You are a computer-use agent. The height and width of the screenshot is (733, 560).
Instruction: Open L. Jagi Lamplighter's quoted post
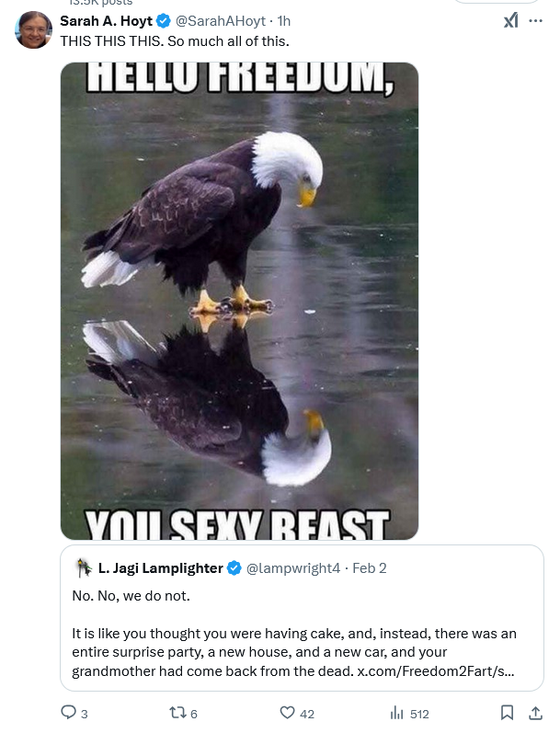(x=302, y=617)
